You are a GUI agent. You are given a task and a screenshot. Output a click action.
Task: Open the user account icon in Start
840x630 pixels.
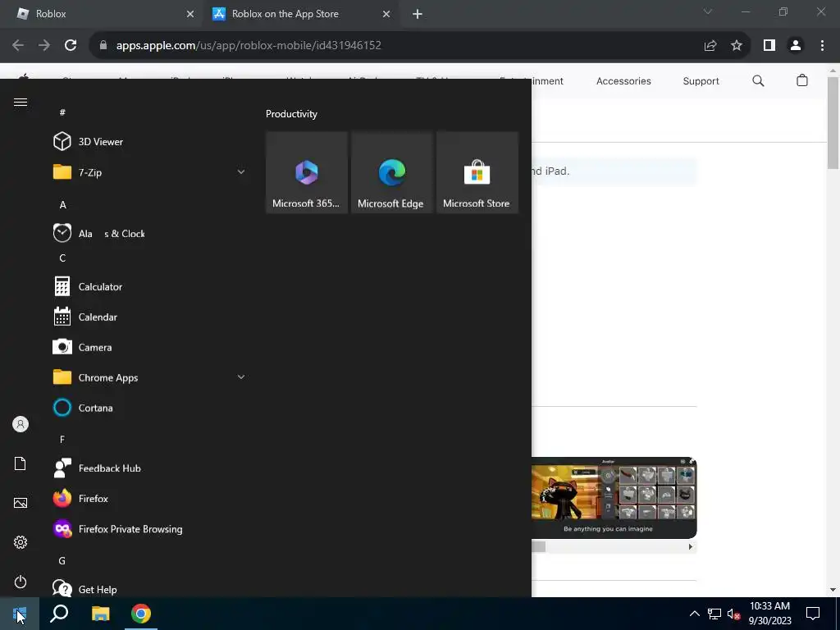pos(21,424)
